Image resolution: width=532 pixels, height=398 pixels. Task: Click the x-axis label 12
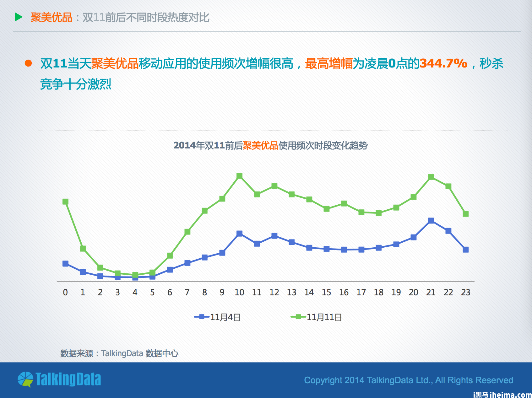274,293
